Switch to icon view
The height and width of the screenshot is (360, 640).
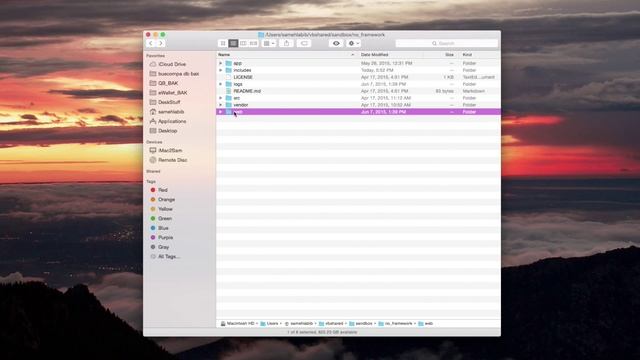coord(223,43)
